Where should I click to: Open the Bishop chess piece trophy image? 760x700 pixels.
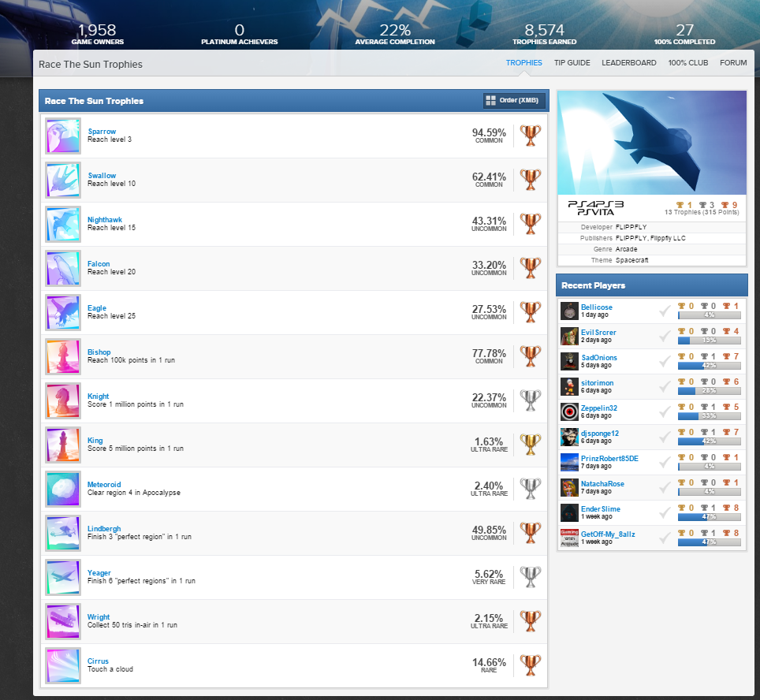[x=62, y=356]
